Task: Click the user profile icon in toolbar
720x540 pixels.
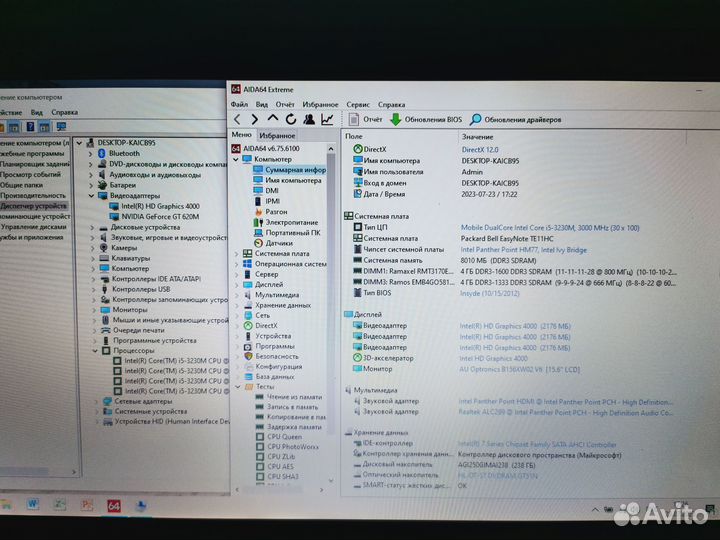Action: point(309,119)
